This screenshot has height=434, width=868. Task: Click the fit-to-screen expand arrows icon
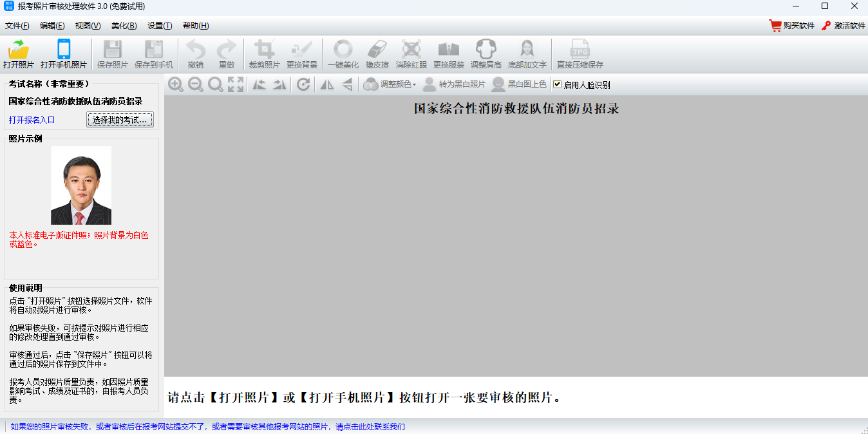pyautogui.click(x=236, y=84)
